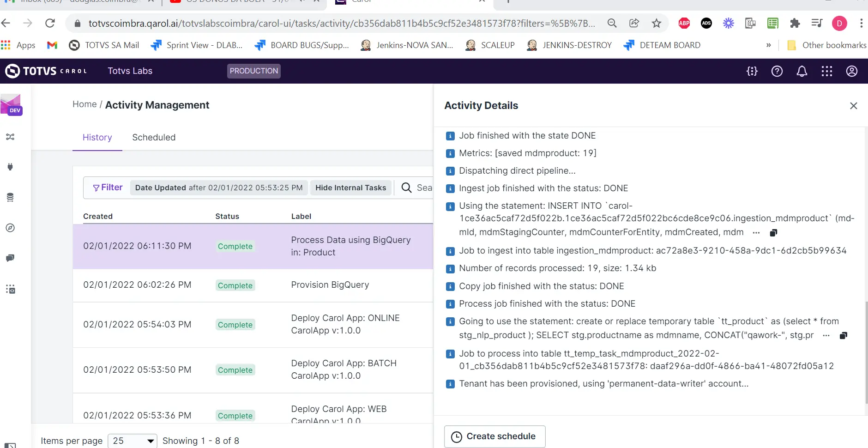Open the database icon in sidebar
Image resolution: width=868 pixels, height=448 pixels.
[10, 197]
